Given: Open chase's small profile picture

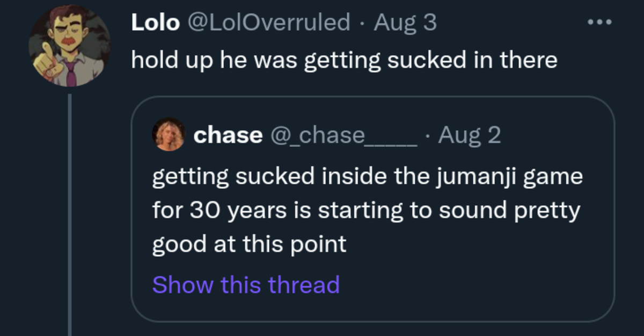Looking at the screenshot, I should (x=169, y=135).
